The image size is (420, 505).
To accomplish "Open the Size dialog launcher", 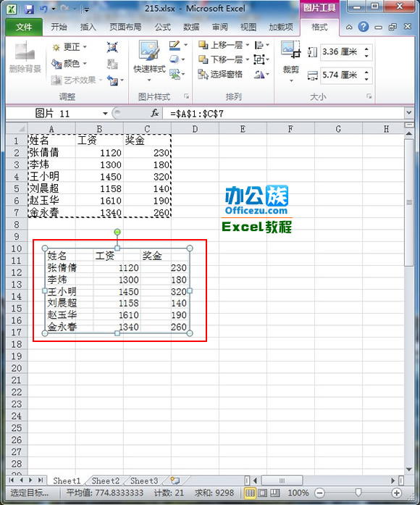I will 369,96.
